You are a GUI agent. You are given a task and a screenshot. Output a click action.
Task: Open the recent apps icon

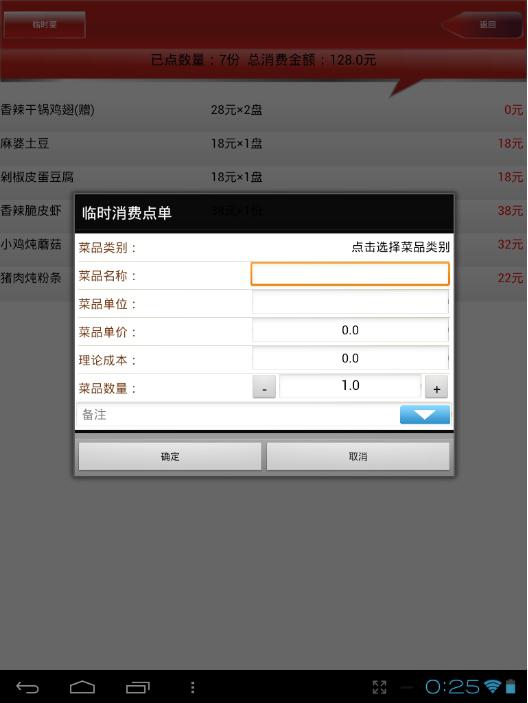[x=138, y=687]
